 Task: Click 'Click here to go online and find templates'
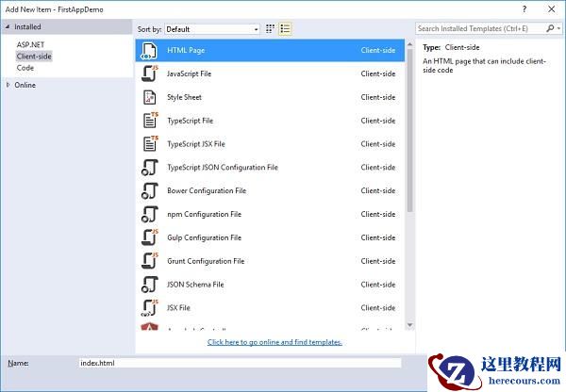(275, 342)
